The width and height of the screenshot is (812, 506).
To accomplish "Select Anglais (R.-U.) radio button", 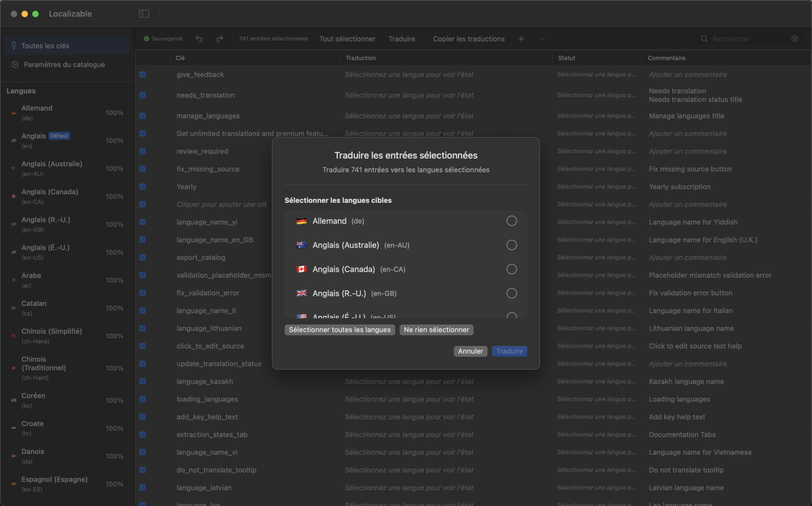I will pos(512,293).
